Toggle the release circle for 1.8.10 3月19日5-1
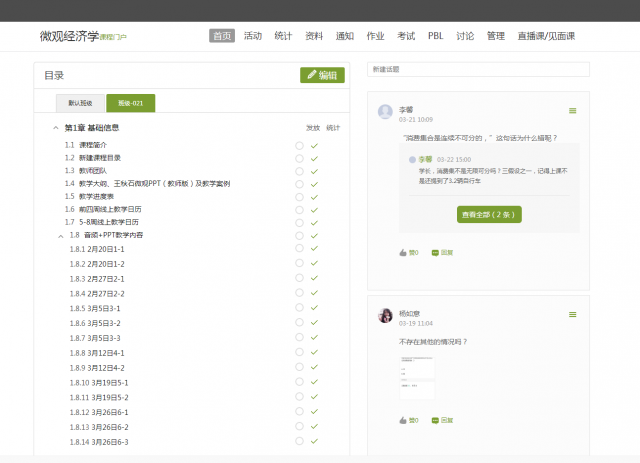The width and height of the screenshot is (640, 463). (299, 382)
